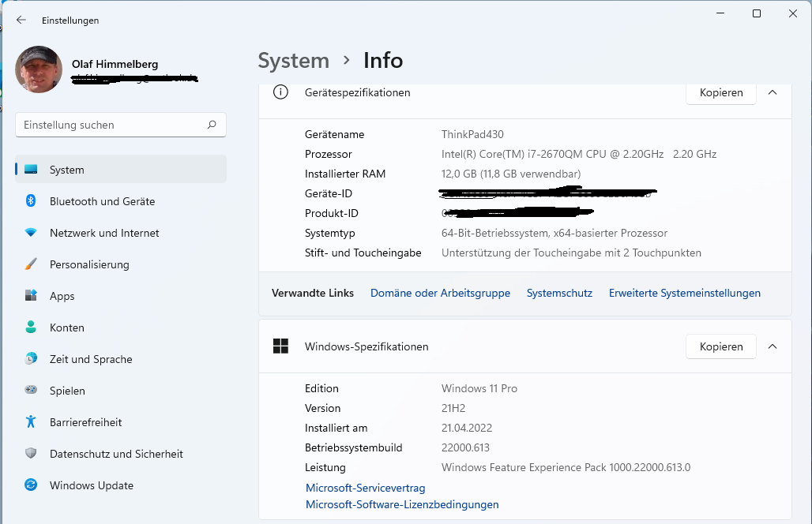Click the Windows logo icon in Windows-Spezifikationen
Image resolution: width=812 pixels, height=524 pixels.
click(280, 346)
